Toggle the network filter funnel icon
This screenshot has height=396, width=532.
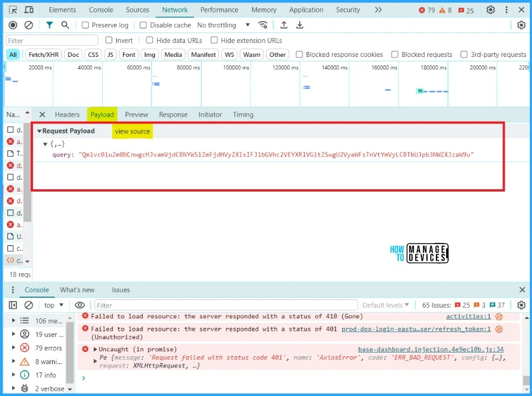(x=50, y=25)
